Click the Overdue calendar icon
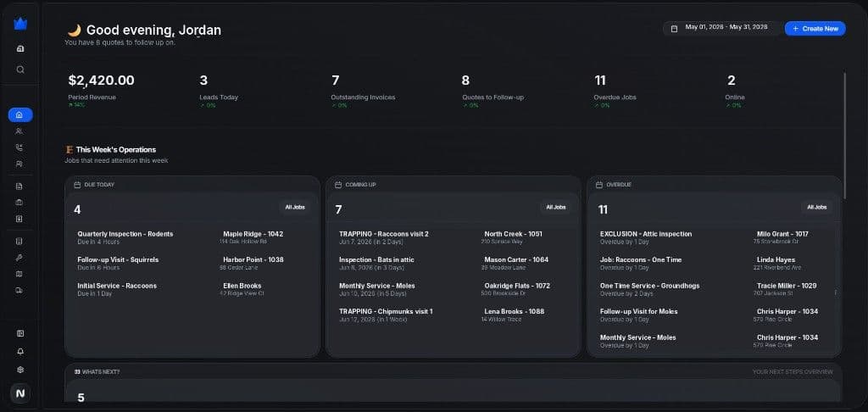The image size is (868, 412). [x=599, y=185]
